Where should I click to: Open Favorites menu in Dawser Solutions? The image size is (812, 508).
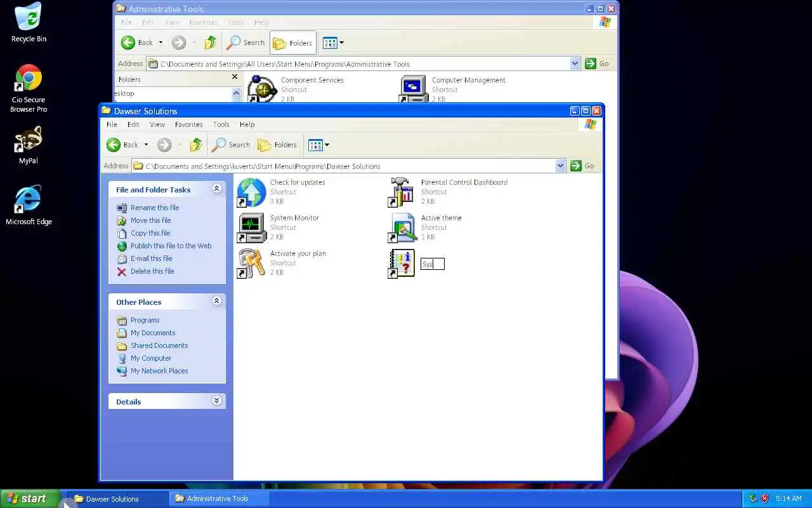pos(189,124)
